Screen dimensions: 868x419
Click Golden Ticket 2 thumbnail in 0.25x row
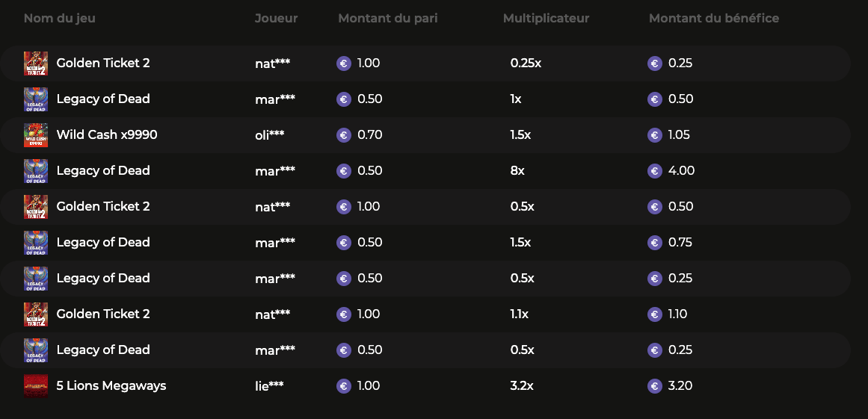(36, 63)
